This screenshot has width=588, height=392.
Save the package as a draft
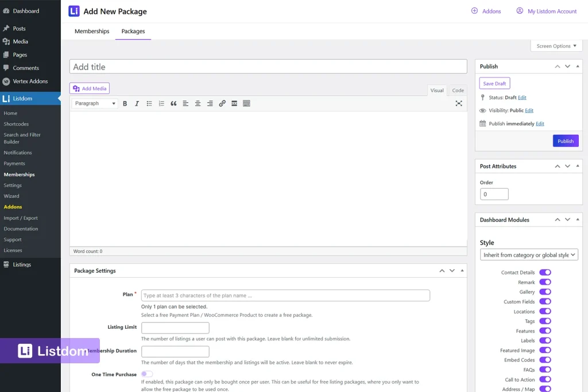[x=494, y=83]
